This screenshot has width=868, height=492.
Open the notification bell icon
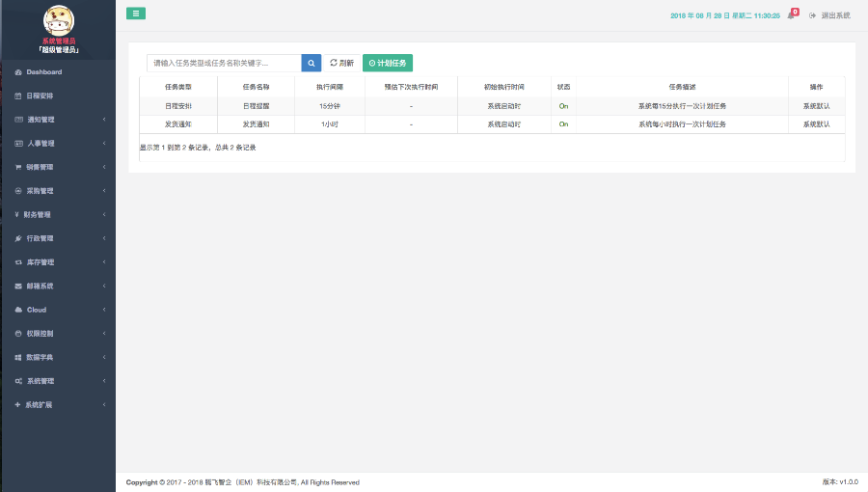coord(792,15)
